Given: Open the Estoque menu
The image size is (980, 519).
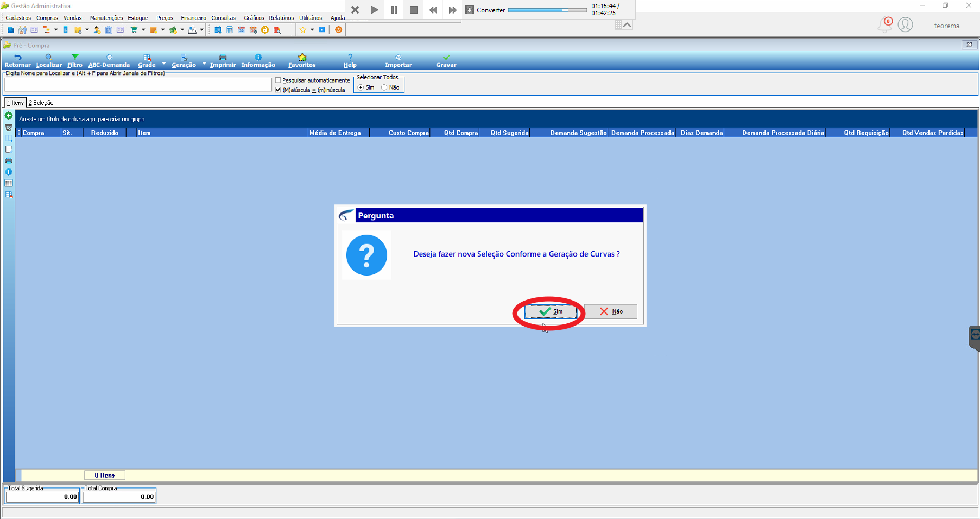Looking at the screenshot, I should 138,18.
